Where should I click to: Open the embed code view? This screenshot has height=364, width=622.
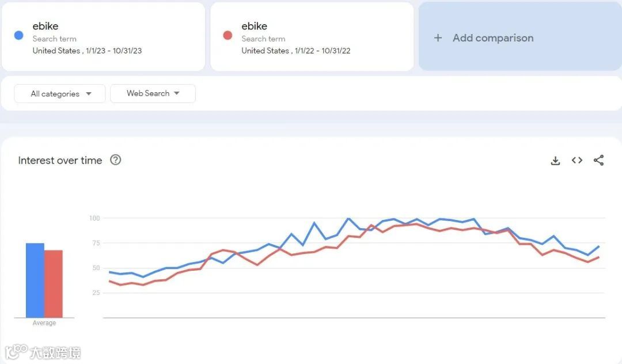click(577, 161)
